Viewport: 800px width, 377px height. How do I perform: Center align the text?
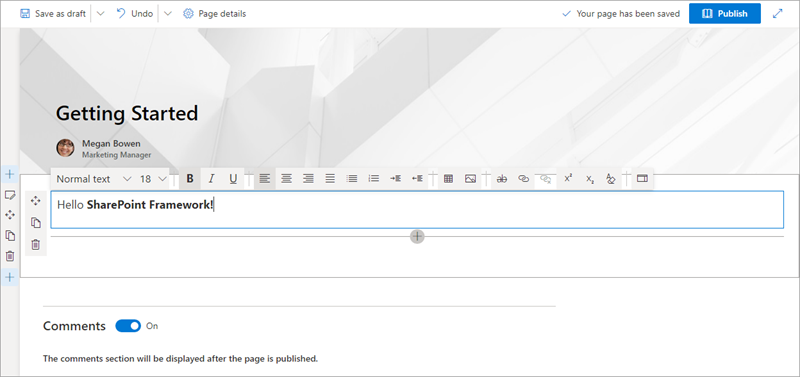tap(286, 179)
